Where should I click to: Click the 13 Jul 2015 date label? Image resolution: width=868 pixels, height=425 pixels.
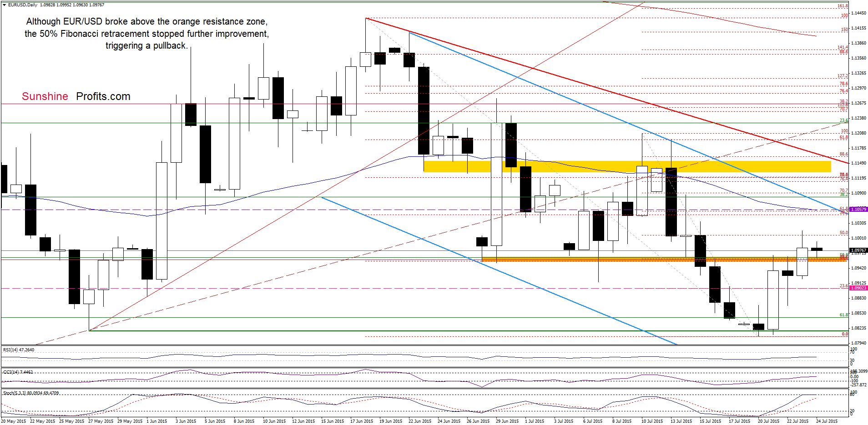click(681, 421)
